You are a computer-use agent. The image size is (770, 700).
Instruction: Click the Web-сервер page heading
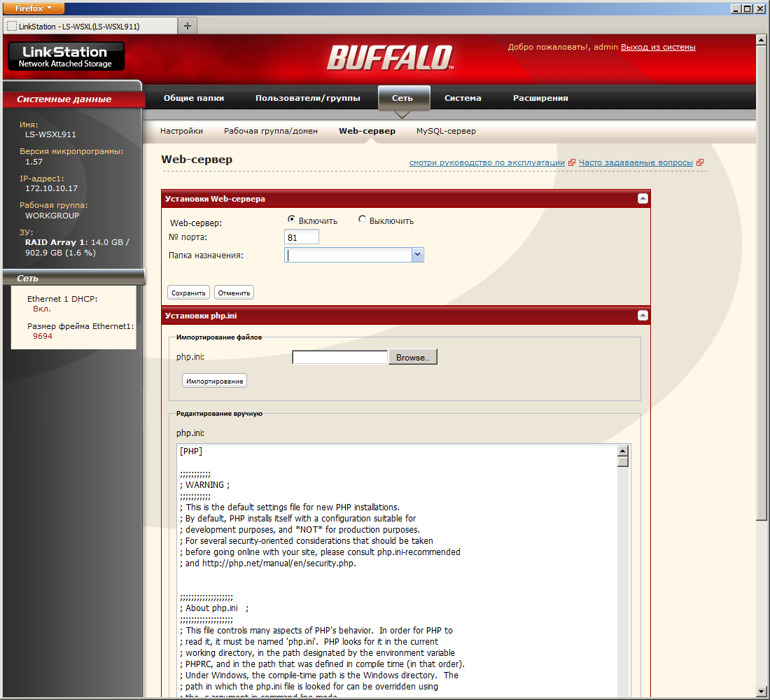[197, 159]
